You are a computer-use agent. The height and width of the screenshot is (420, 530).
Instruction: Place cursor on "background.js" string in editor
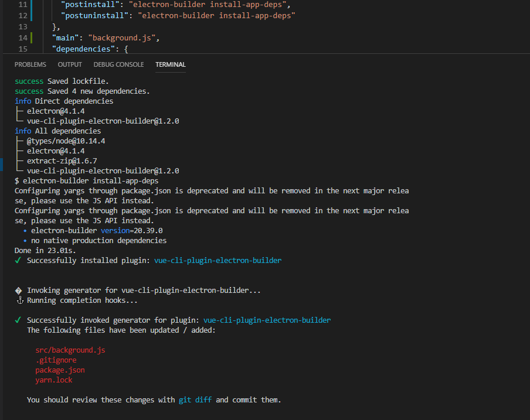pyautogui.click(x=121, y=38)
